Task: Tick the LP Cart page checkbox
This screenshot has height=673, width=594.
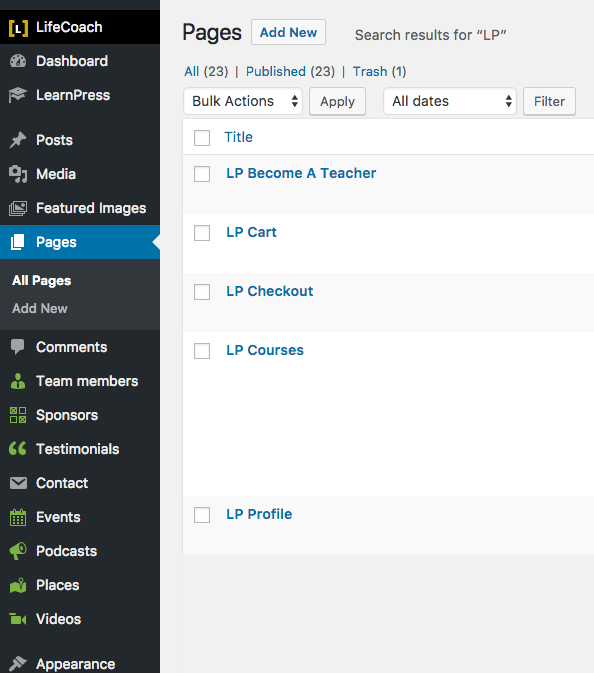Action: pos(202,233)
